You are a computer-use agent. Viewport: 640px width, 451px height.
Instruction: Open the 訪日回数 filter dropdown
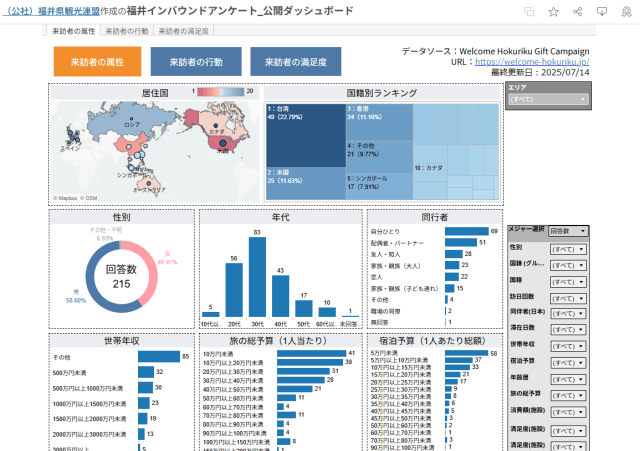tap(568, 296)
